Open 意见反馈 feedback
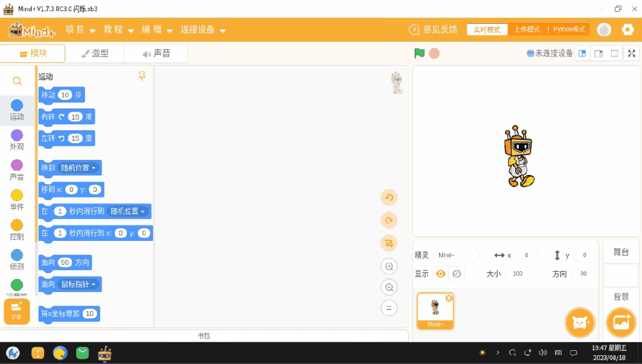Screen dimensions: 642x364 click(x=433, y=30)
